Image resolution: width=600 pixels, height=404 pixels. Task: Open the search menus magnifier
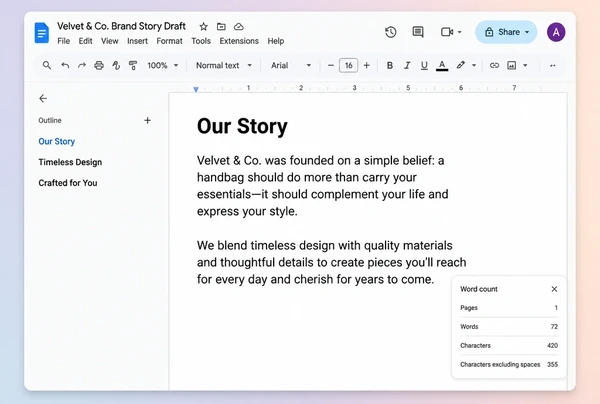pyautogui.click(x=47, y=65)
